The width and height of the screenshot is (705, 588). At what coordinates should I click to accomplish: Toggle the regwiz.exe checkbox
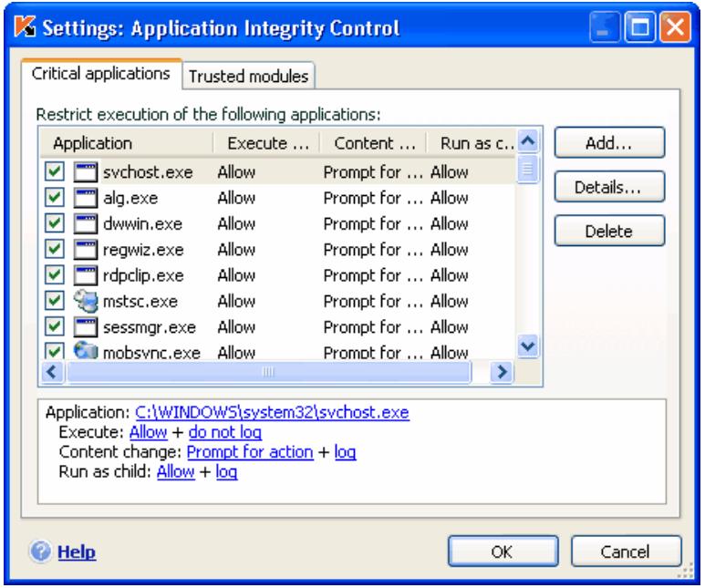[55, 249]
